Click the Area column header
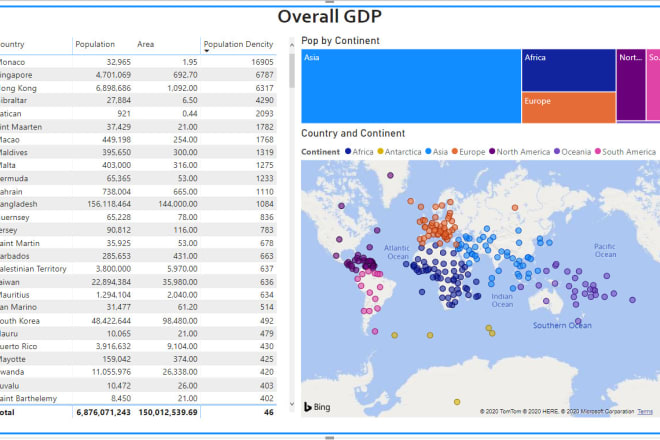Image resolution: width=660 pixels, height=440 pixels. click(146, 44)
